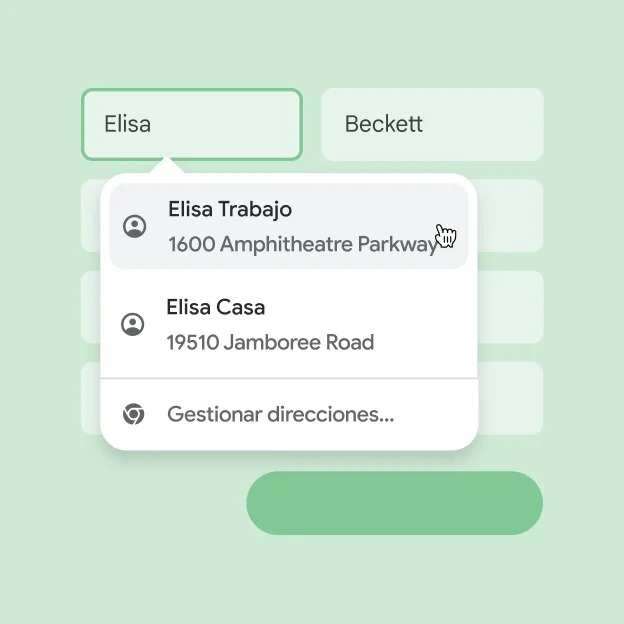Click the field edge left of Elisa Casa
The image size is (624, 624).
pos(90,307)
